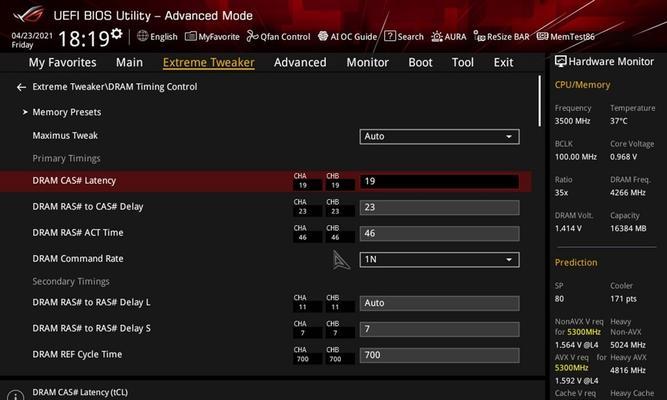Click the 18:19 clock display
The image size is (667, 400).
click(x=84, y=39)
